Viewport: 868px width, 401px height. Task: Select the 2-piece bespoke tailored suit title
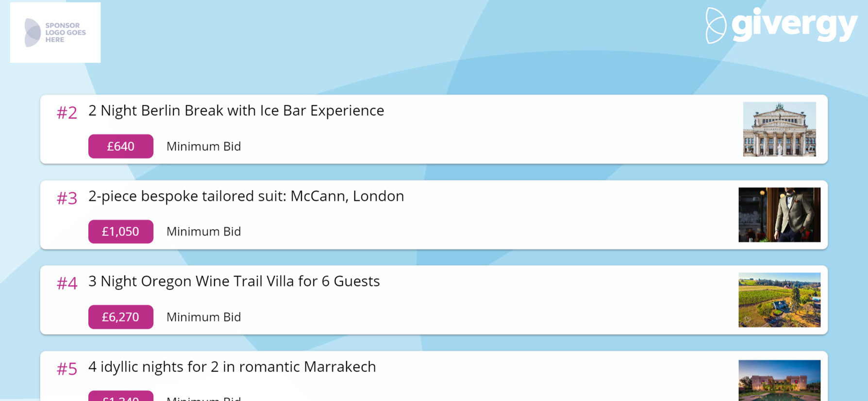click(246, 196)
